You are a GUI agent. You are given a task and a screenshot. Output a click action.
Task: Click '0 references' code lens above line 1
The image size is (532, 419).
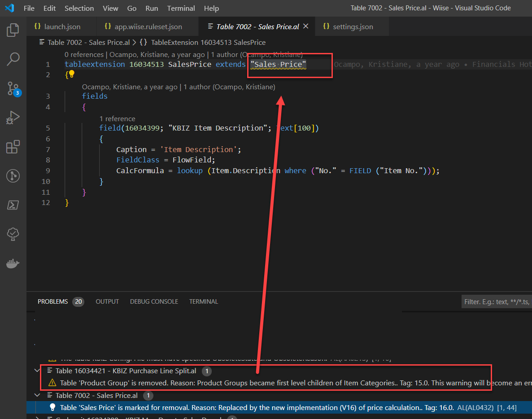pyautogui.click(x=84, y=55)
